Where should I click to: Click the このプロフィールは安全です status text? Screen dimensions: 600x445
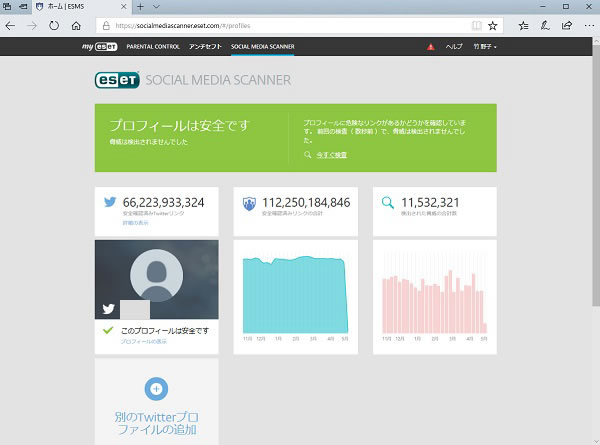165,331
